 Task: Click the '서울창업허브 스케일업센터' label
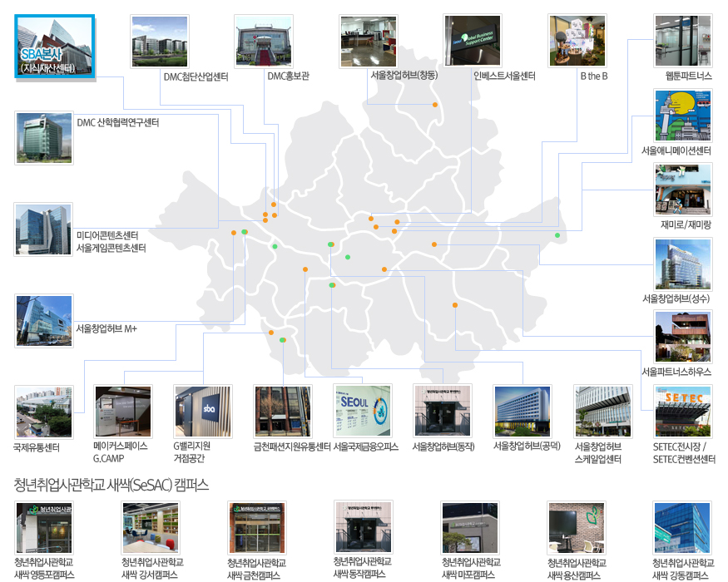(x=598, y=453)
